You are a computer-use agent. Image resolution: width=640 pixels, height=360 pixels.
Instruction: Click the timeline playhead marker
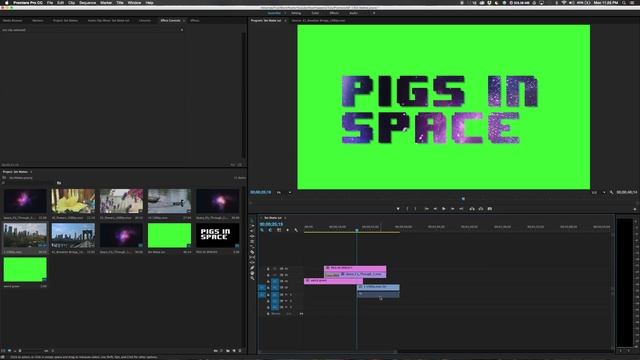(x=357, y=231)
